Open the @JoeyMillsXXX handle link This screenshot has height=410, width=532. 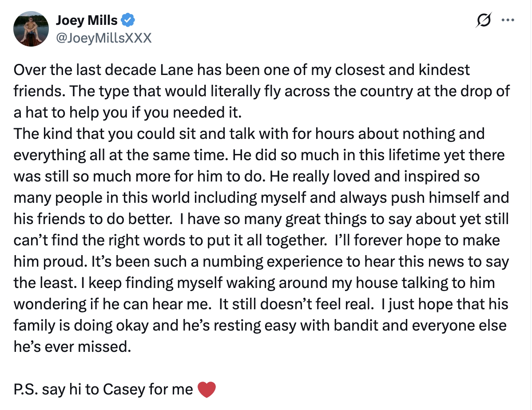coord(103,38)
